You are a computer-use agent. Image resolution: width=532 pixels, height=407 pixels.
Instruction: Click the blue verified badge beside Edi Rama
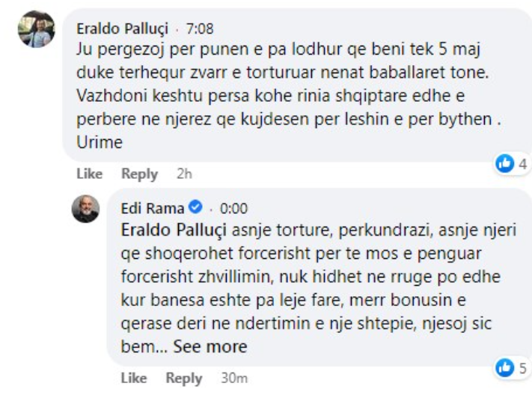[x=197, y=208]
